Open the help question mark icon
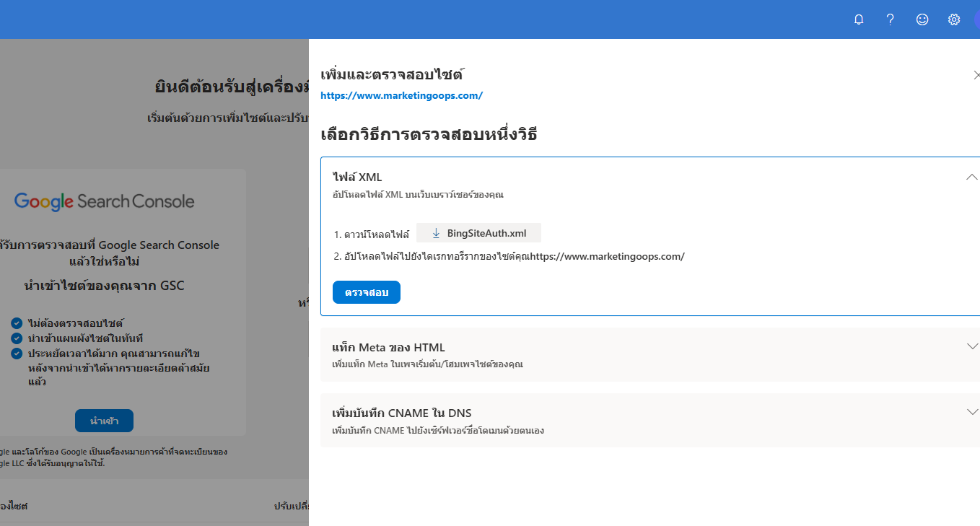This screenshot has height=526, width=980. (x=891, y=19)
